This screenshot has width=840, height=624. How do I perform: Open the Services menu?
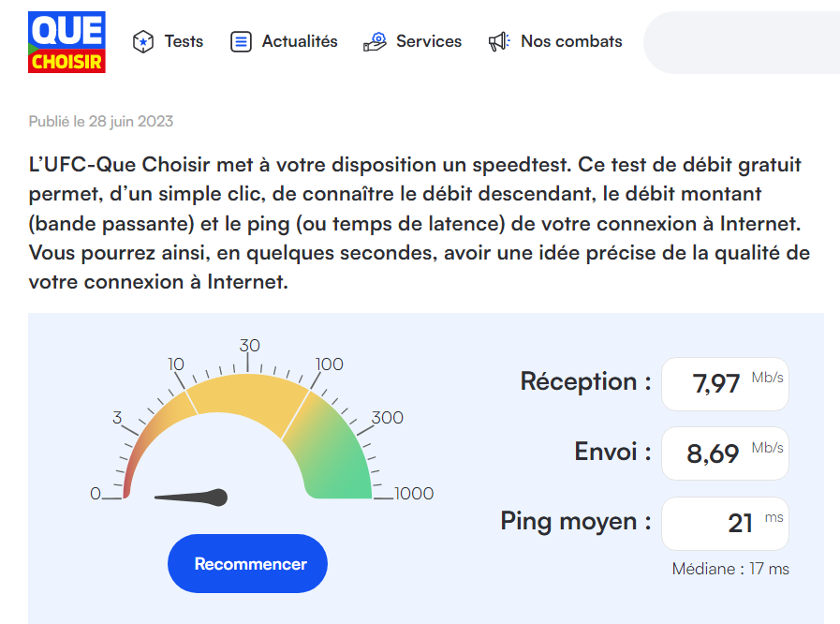[x=428, y=41]
